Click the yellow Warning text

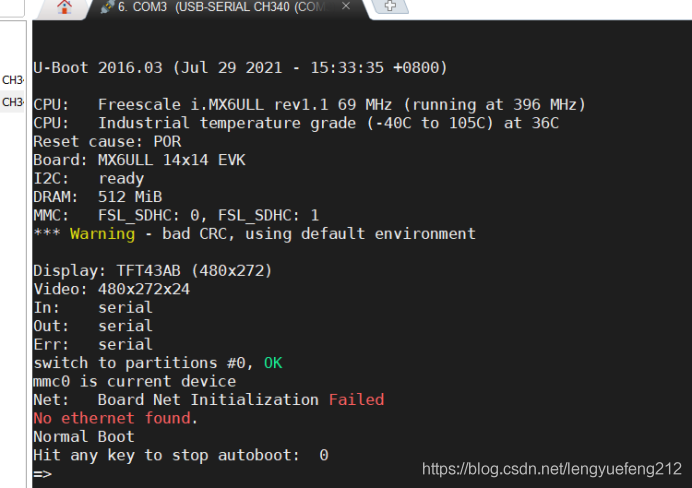102,234
